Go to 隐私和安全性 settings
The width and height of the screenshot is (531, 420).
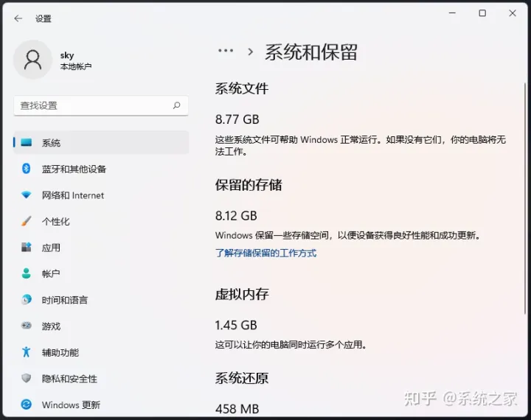click(101, 378)
